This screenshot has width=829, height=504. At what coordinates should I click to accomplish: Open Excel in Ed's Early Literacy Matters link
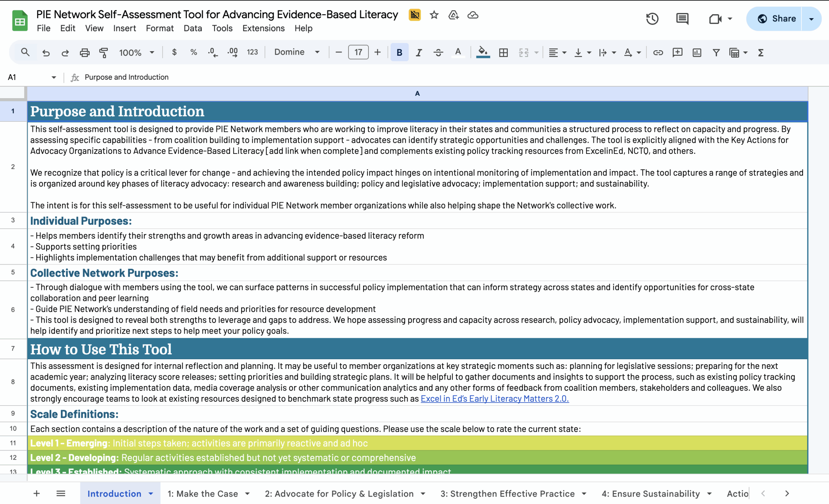pos(494,399)
